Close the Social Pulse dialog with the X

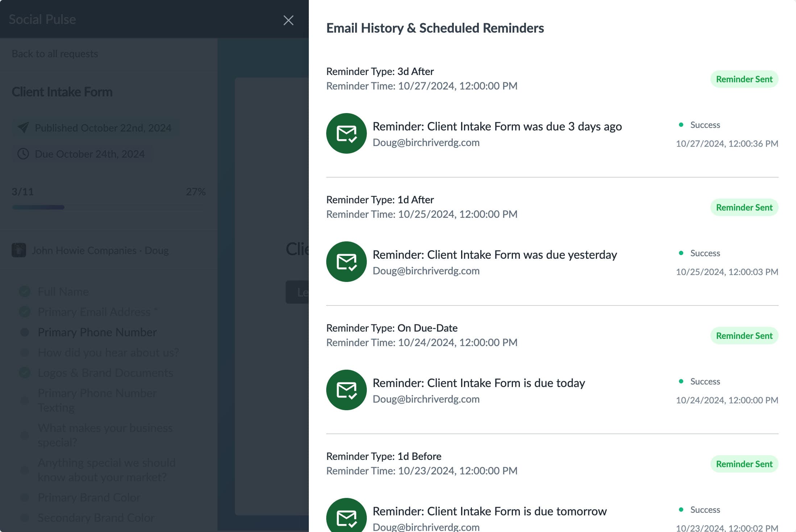point(288,20)
